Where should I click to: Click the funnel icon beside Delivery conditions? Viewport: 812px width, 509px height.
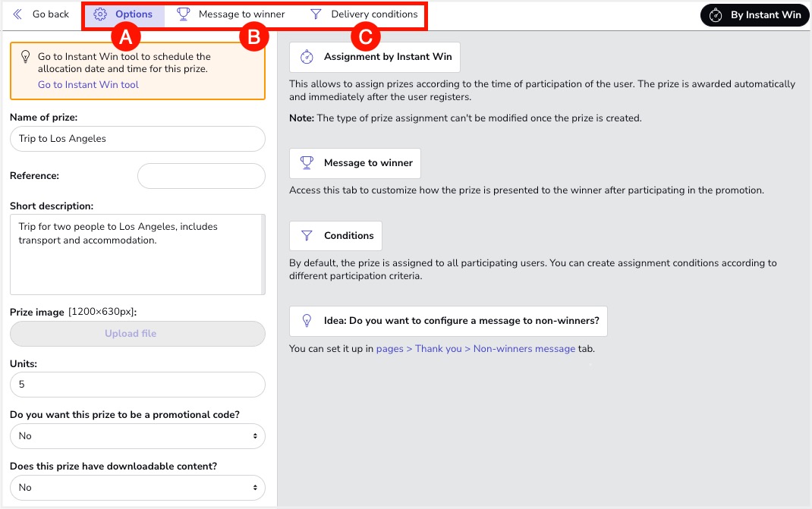pos(316,14)
